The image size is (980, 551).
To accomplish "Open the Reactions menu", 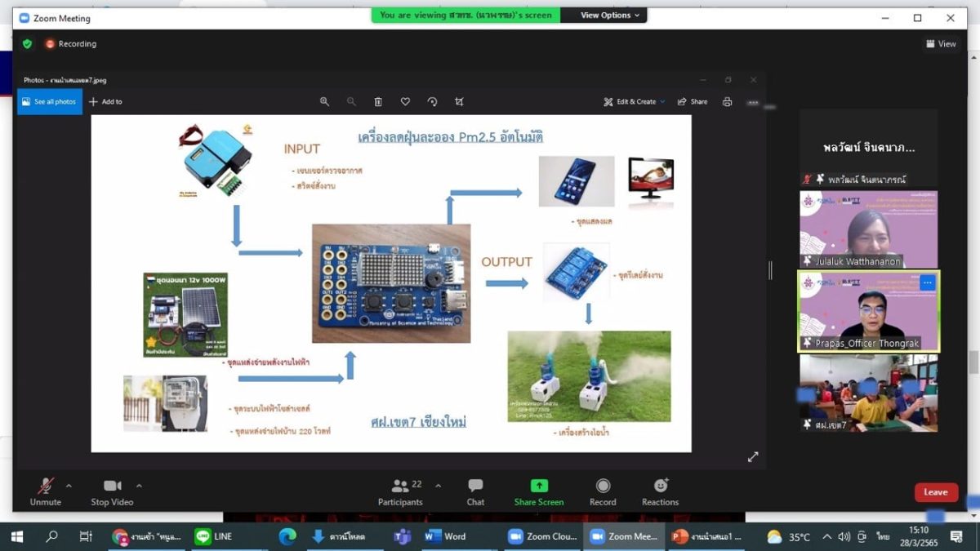I will pos(660,491).
